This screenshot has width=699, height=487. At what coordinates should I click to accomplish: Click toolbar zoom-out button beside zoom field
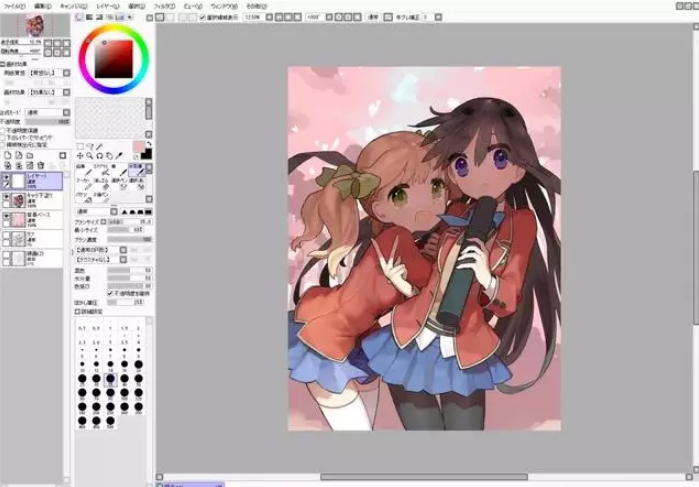point(279,17)
